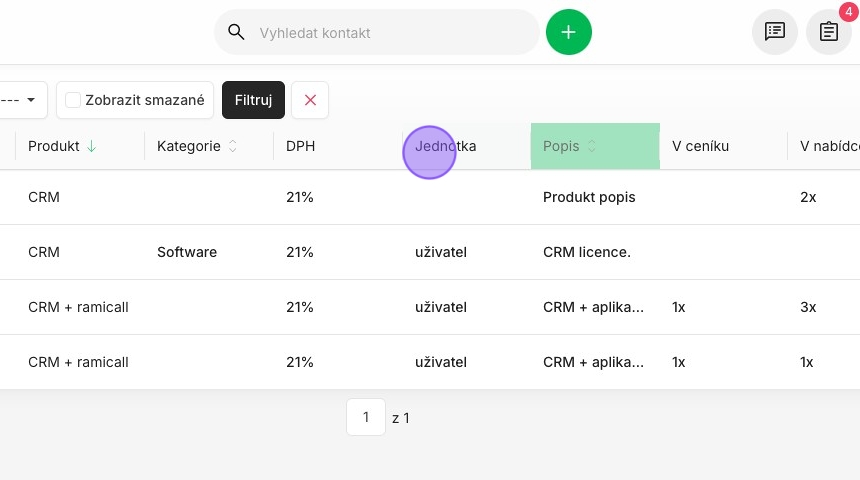
Task: Sort by the Kategorie column arrows
Action: [x=233, y=146]
